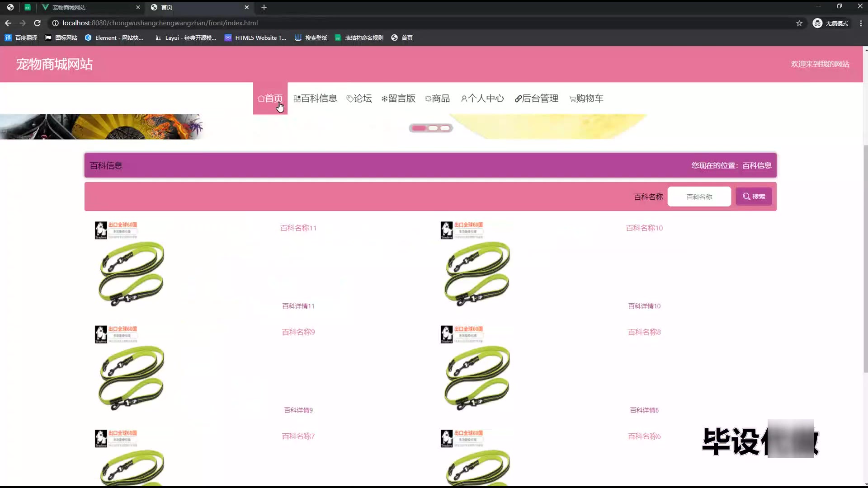Viewport: 868px width, 488px height.
Task: Go forward in browser history
Action: [23, 23]
